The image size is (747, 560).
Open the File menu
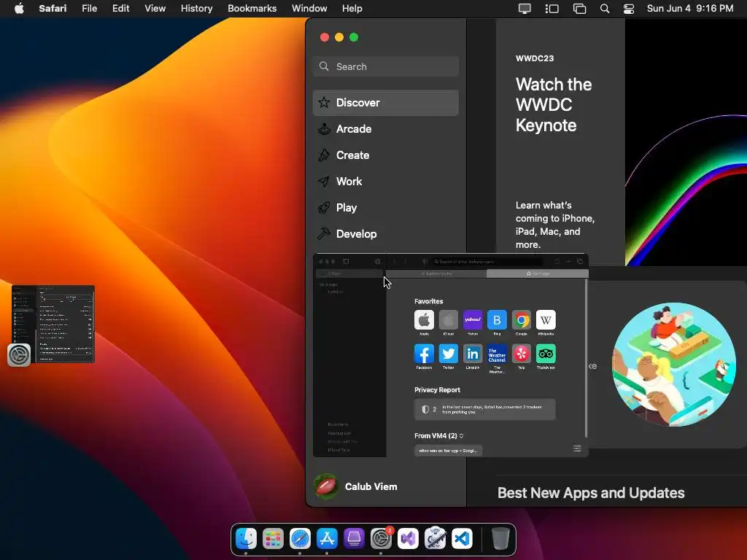89,8
